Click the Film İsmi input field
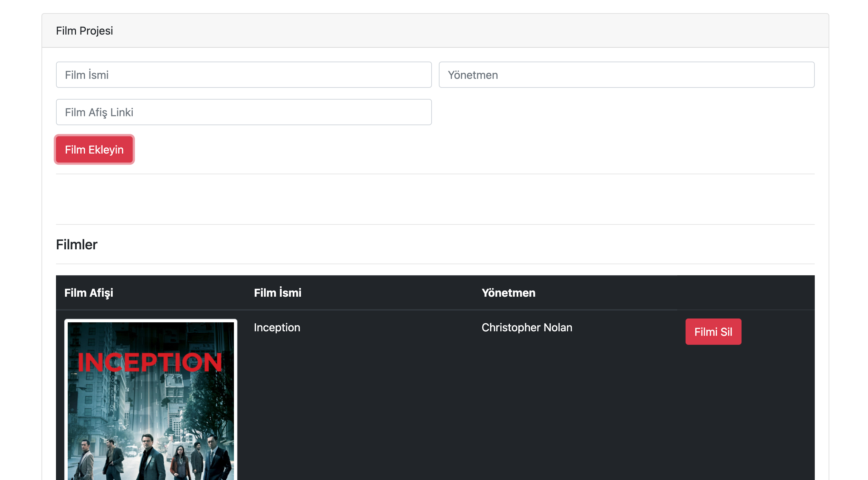Image resolution: width=868 pixels, height=480 pixels. tap(244, 75)
